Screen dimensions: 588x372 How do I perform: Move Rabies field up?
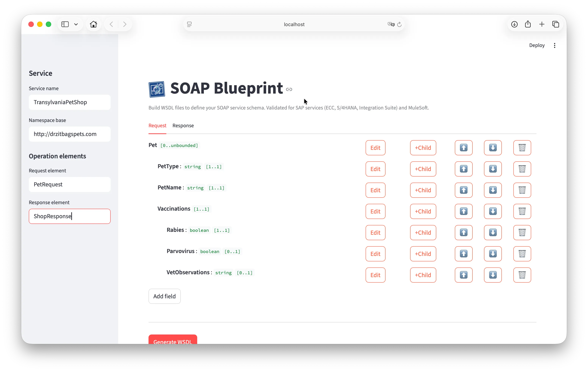pyautogui.click(x=464, y=233)
